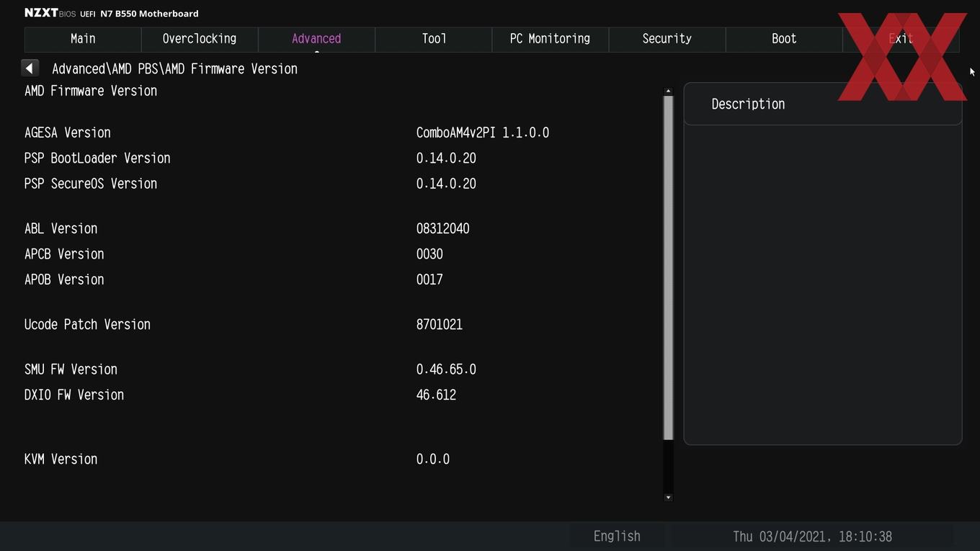Select the SMU FW Version label
This screenshot has width=980, height=551.
pos(71,369)
